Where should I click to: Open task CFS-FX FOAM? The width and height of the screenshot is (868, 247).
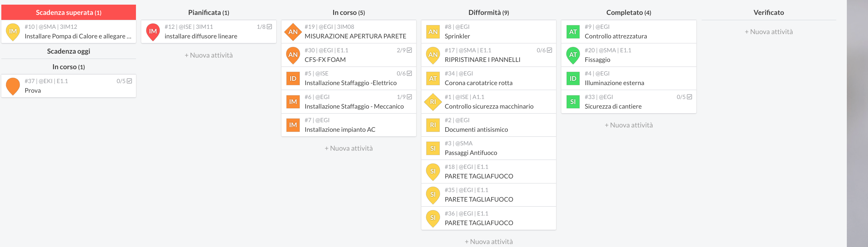point(349,55)
